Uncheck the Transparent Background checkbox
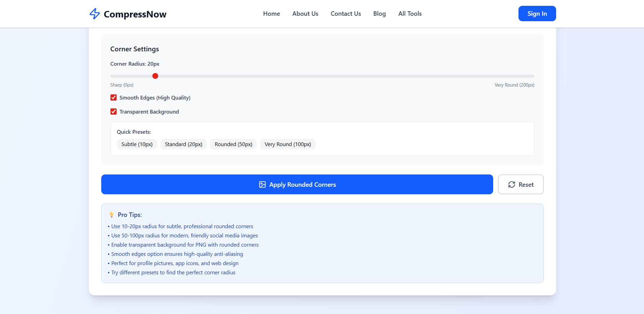The image size is (644, 314). (x=114, y=112)
